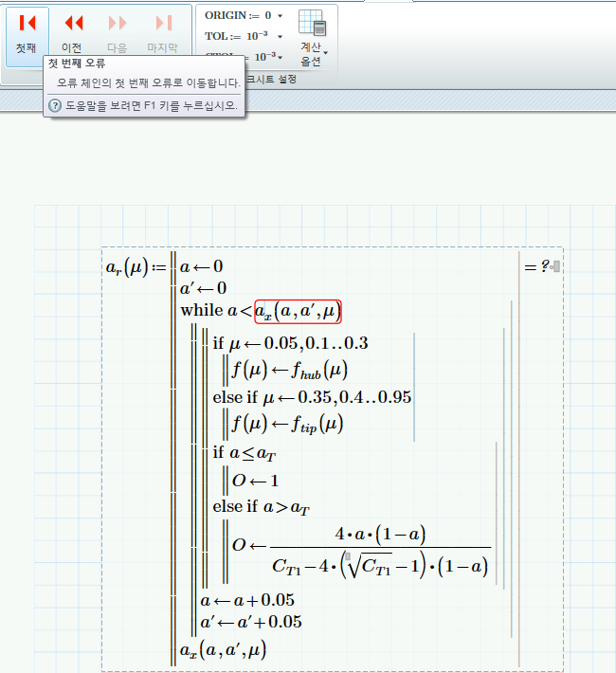Select the 'O ← 1' assignment
The width and height of the screenshot is (616, 673).
click(x=256, y=481)
